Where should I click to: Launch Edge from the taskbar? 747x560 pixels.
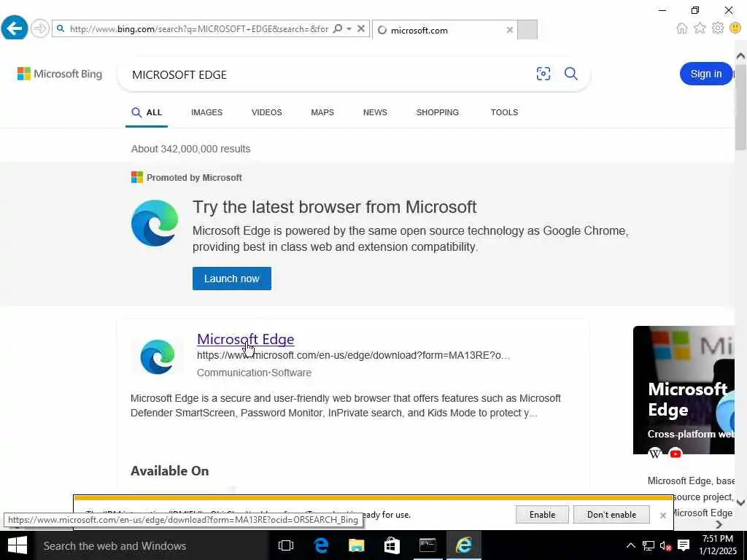321,545
